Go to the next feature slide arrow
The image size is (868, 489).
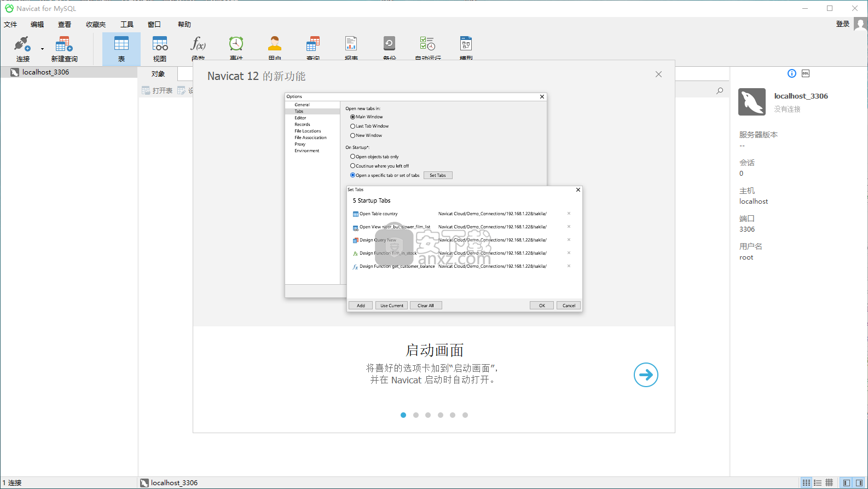(x=646, y=375)
